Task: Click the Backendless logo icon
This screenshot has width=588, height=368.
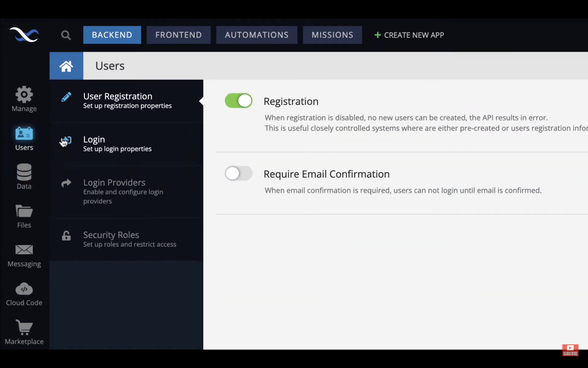Action: (x=24, y=35)
